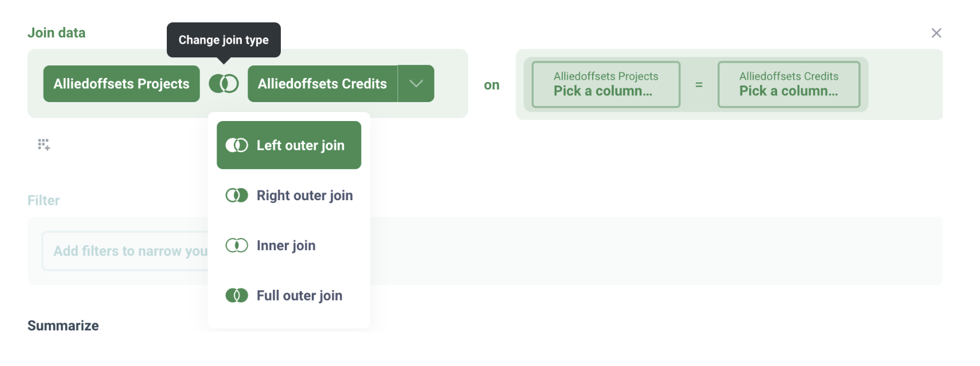Viewport: 980px width, 366px height.
Task: Click the Alliedoffsets Credits table button
Action: [322, 83]
